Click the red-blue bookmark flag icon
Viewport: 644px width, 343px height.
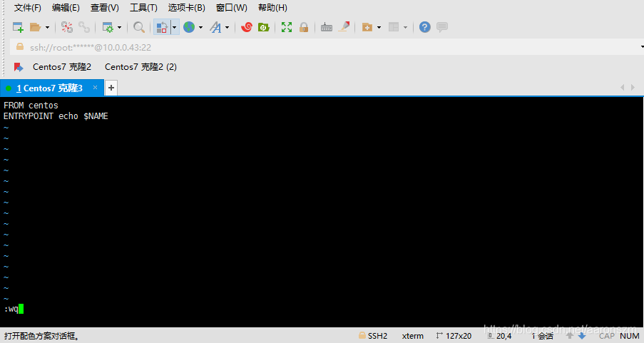(x=18, y=67)
